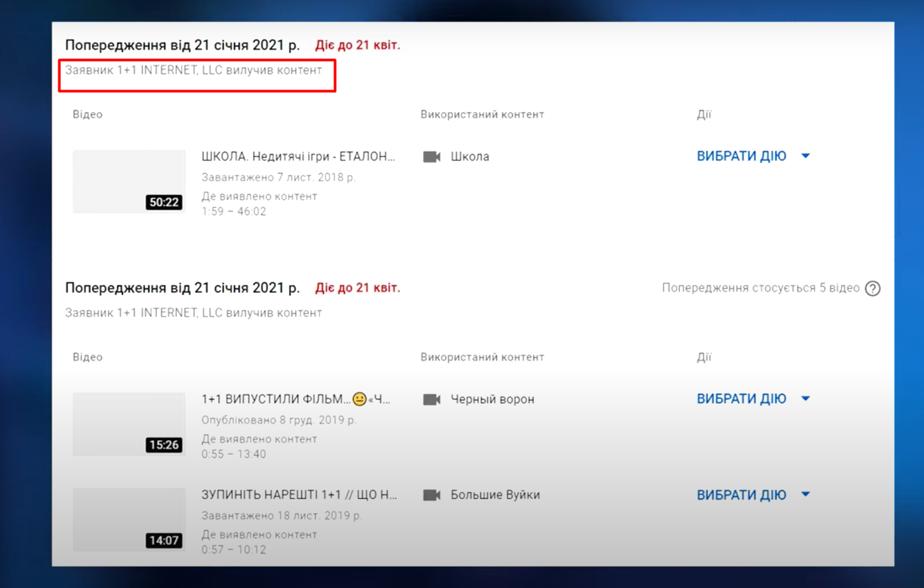Open ВИБРАТИ ДІЮ for the Черный ворон video
The height and width of the screenshot is (588, 924).
(x=753, y=398)
